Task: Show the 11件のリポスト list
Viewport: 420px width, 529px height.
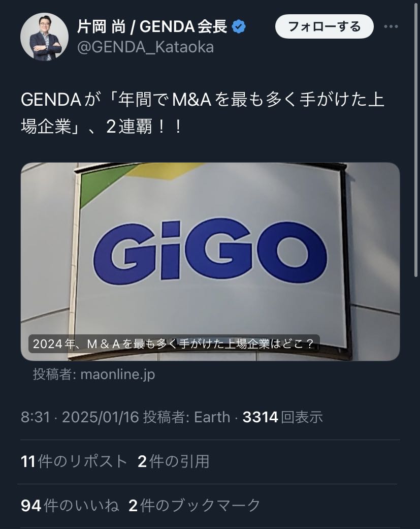Action: (74, 461)
